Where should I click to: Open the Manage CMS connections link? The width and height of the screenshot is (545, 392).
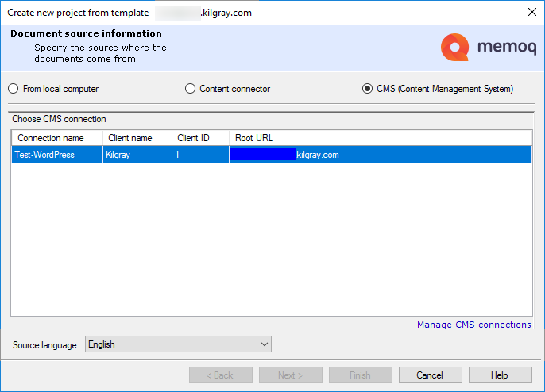pyautogui.click(x=473, y=325)
